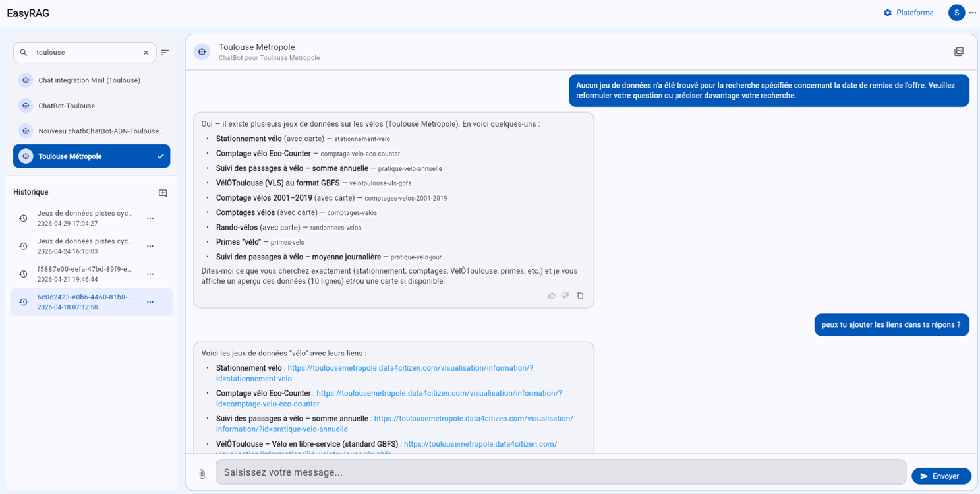Select Nouveau chatbChatBot-ADN-Toulouse chatbot

coord(92,131)
